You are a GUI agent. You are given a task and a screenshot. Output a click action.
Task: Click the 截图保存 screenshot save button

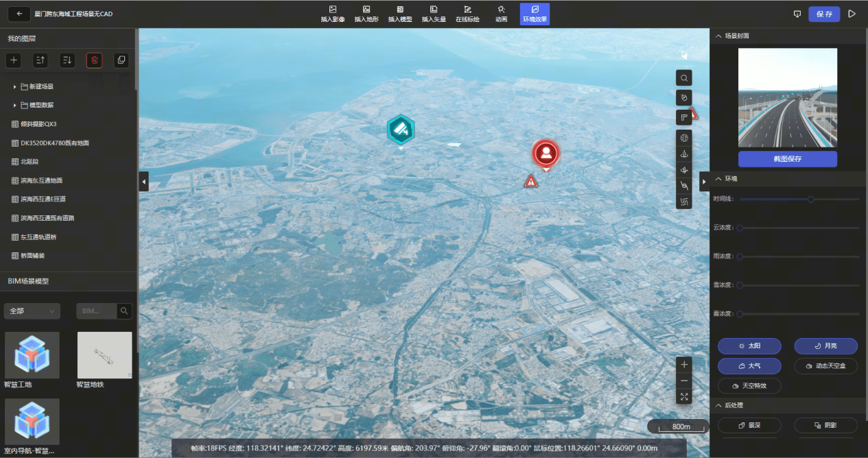pos(787,159)
